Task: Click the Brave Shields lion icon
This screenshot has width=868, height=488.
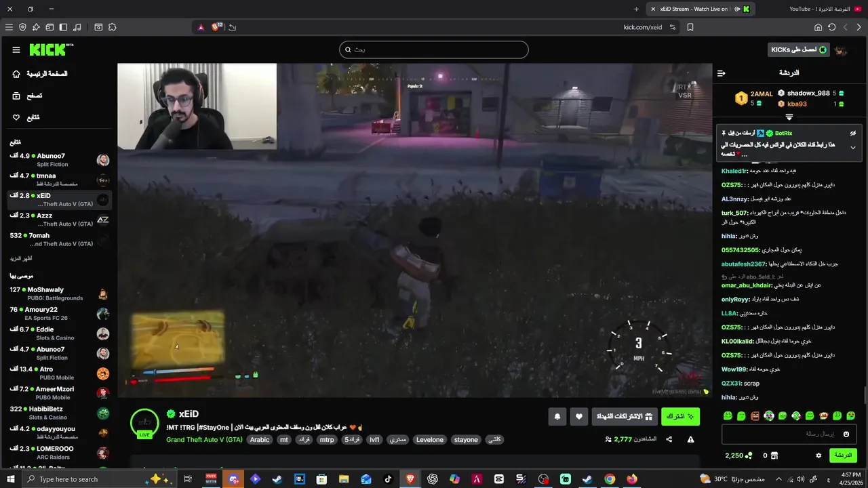Action: point(216,27)
